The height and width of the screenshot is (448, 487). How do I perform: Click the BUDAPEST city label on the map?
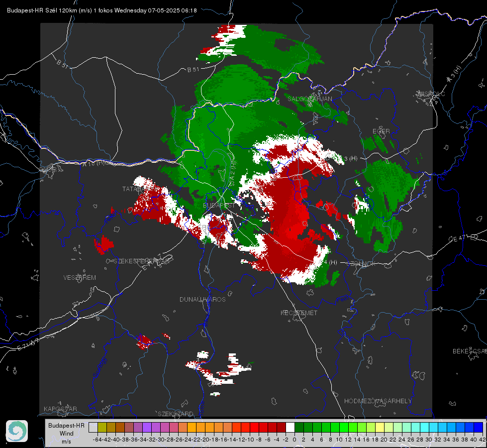[x=219, y=206]
